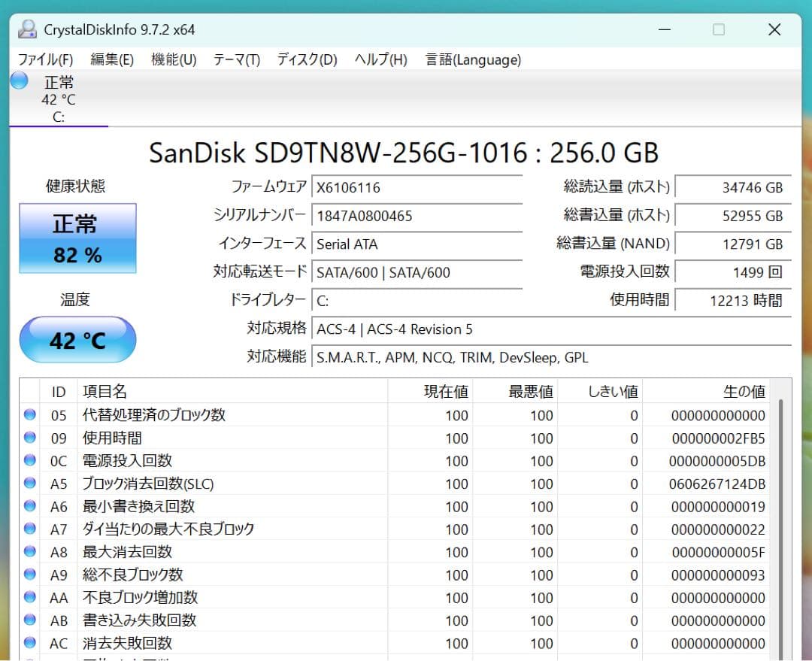Select row text 最大消去回数
Image resolution: width=812 pixels, height=661 pixels.
pos(127,552)
